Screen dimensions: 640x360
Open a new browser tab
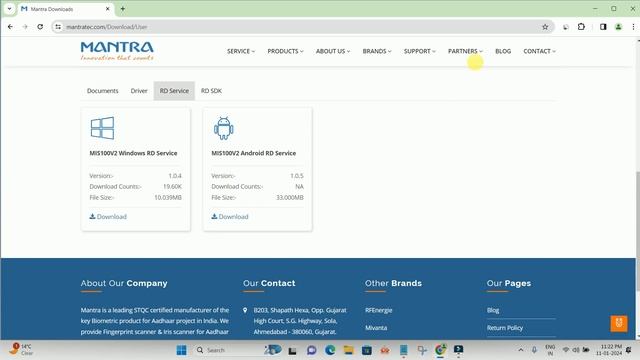(x=122, y=9)
